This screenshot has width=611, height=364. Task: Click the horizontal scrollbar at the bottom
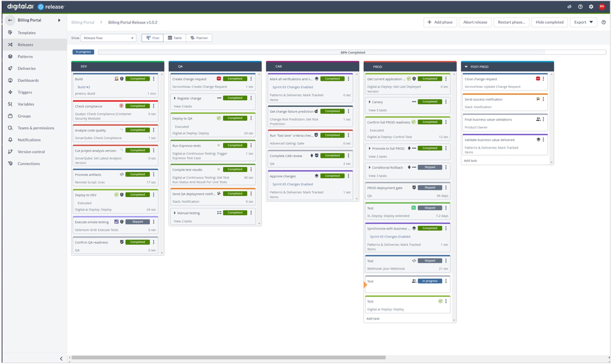click(x=228, y=358)
